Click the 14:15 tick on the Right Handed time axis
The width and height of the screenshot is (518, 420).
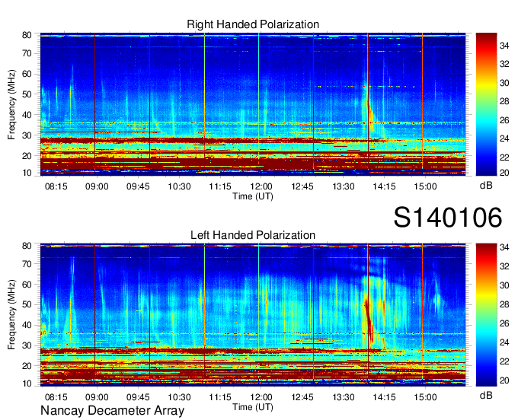(x=384, y=186)
